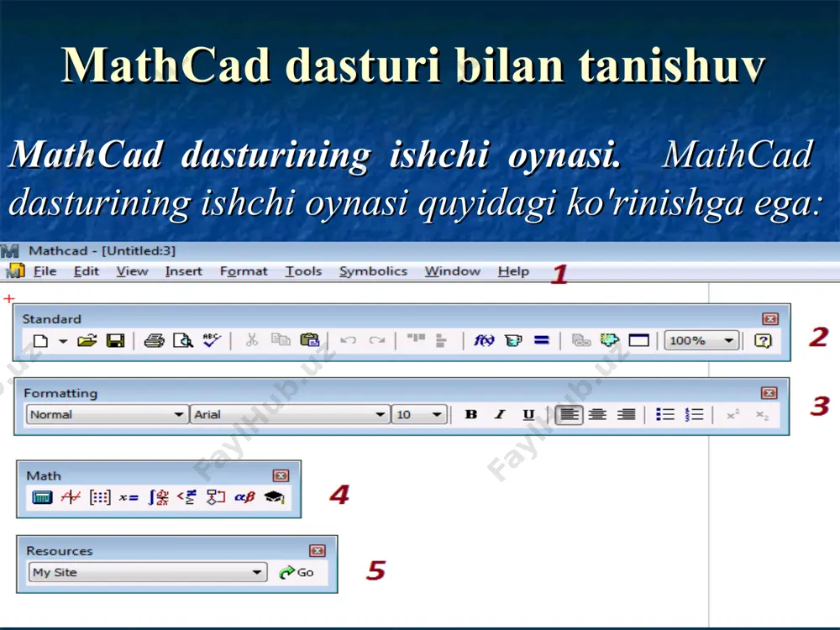Open the Calculus integral toolbar
Viewport: 840px width, 630px height.
point(159,497)
